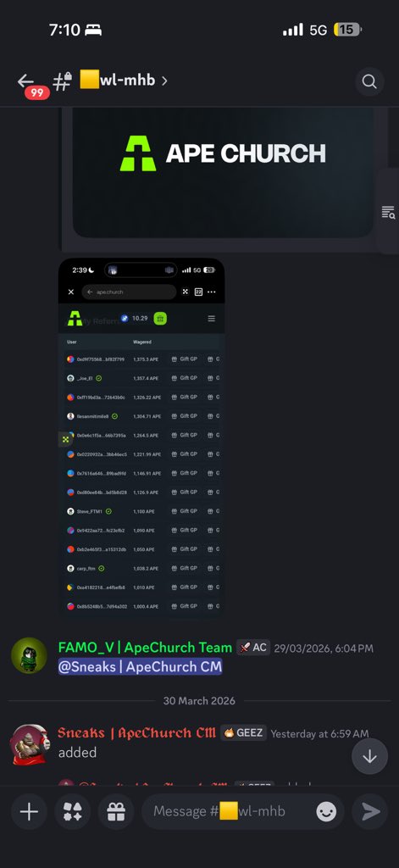399x868 pixels.
Task: View the Sneaks gorilla avatar
Action: [x=29, y=744]
